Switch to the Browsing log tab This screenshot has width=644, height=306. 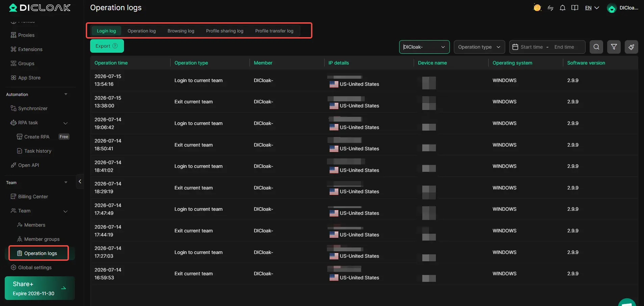(x=181, y=31)
